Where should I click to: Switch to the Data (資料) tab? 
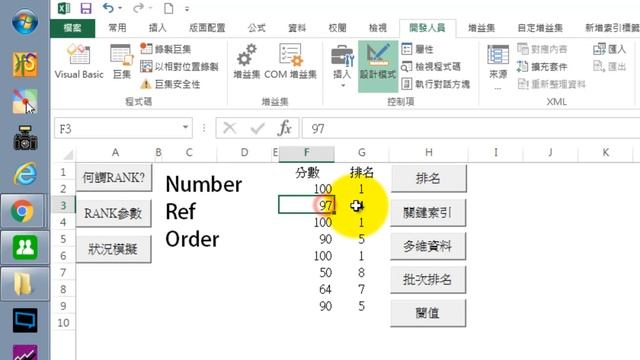(297, 28)
